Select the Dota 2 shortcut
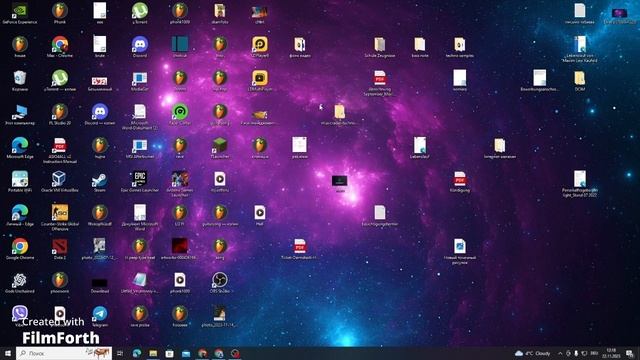Screen dimensions: 640x360 click(x=60, y=249)
